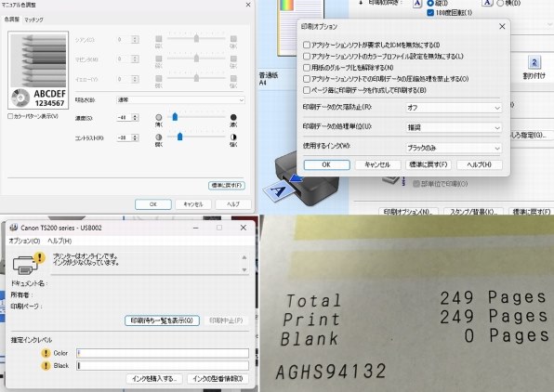
Task: Click the インクの型番情報(I) button
Action: click(218, 379)
